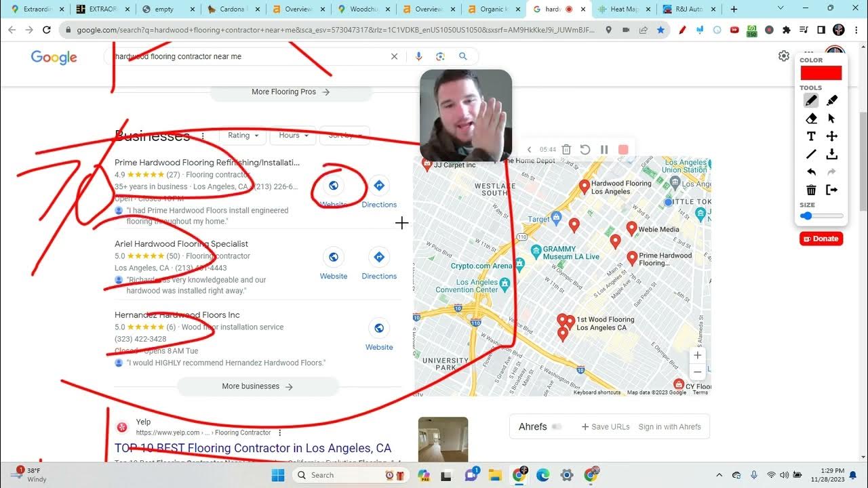Click the Google search magnifier button
Screen dimensions: 868x488
coord(463,56)
